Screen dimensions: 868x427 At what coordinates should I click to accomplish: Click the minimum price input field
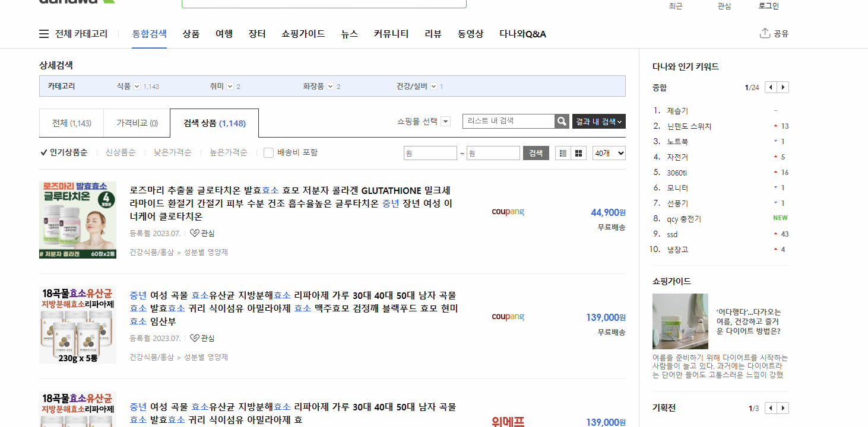(x=430, y=152)
